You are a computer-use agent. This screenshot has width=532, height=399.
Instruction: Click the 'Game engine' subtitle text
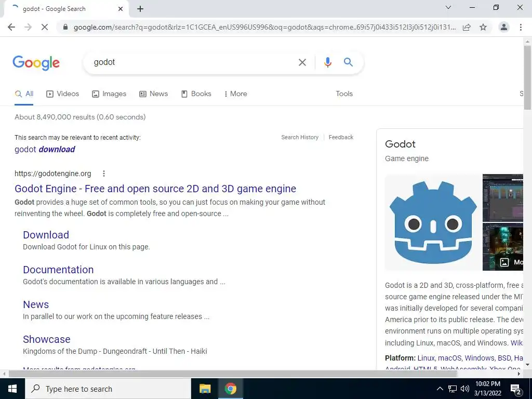click(407, 159)
